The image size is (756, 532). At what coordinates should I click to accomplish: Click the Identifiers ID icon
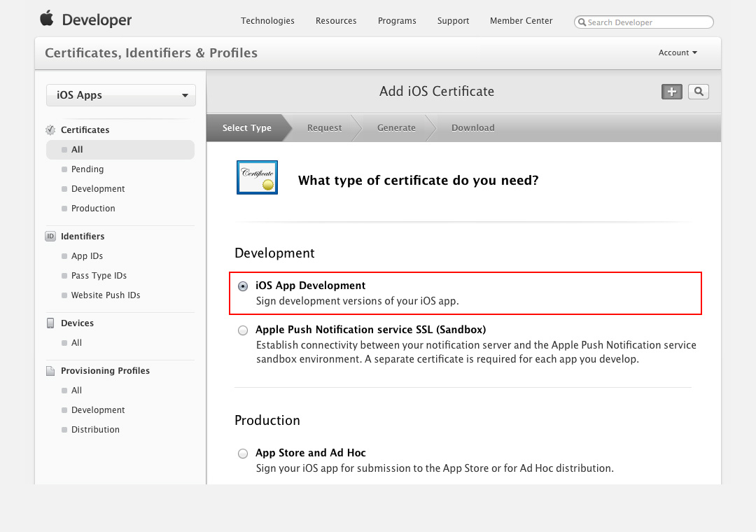click(x=50, y=237)
